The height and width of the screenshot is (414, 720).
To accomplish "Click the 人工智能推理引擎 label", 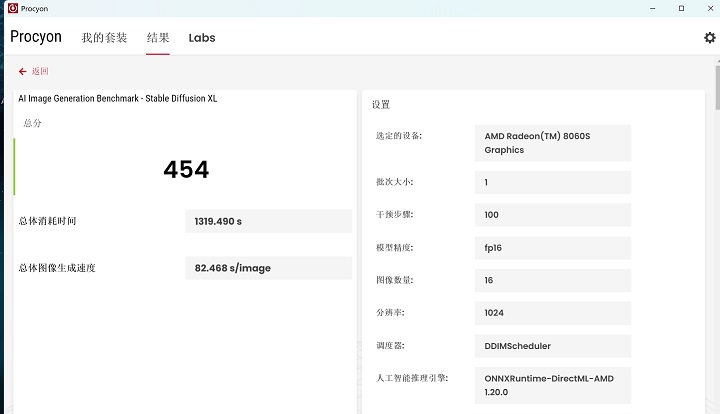I will [412, 378].
